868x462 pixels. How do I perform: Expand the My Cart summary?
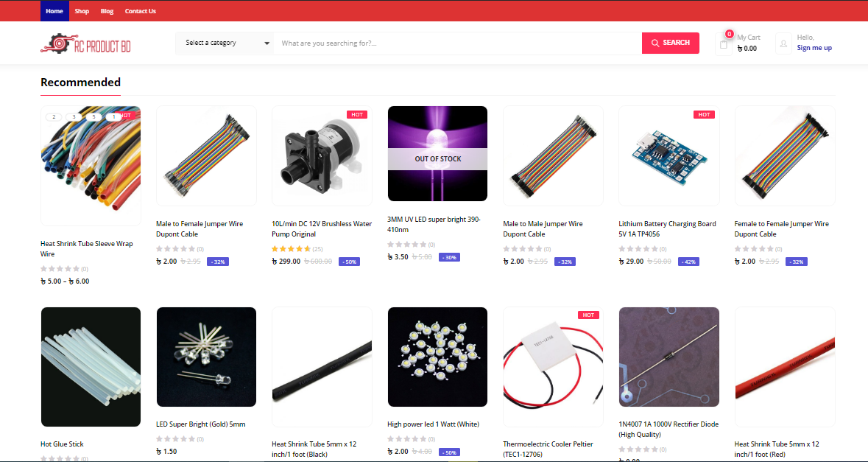coord(748,43)
